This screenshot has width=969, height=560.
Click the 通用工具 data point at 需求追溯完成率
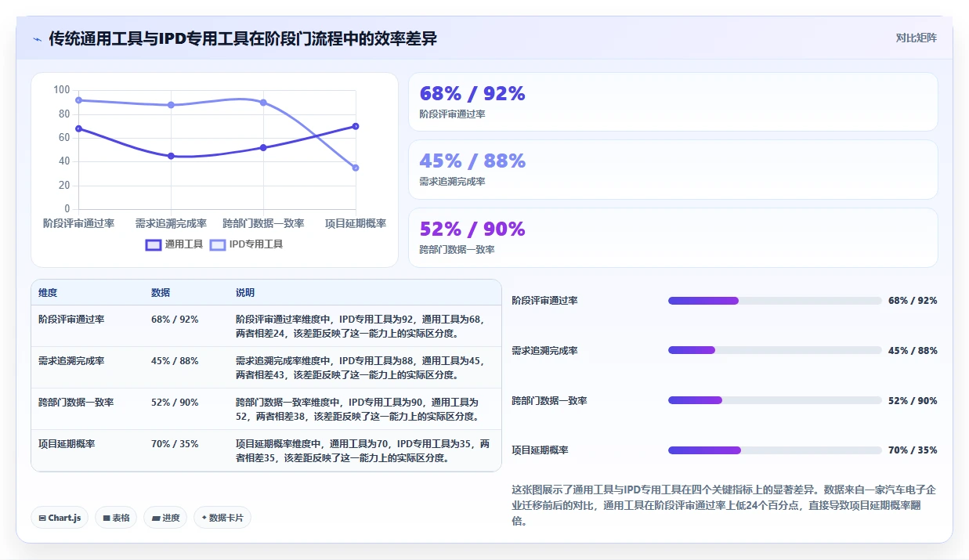pyautogui.click(x=171, y=156)
